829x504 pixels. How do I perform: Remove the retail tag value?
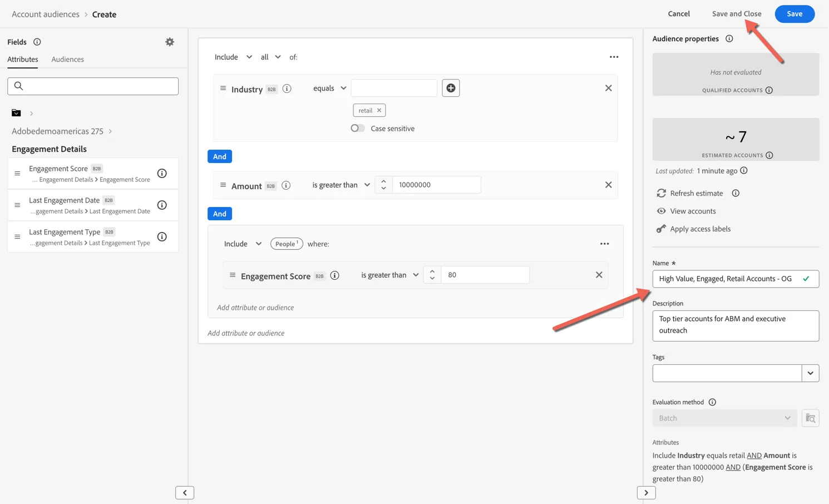(x=379, y=110)
